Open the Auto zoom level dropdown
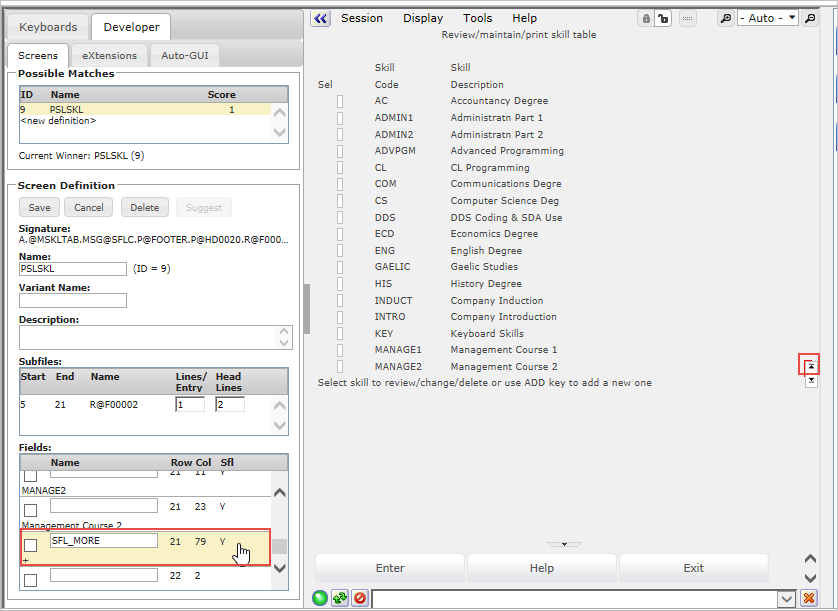Viewport: 838px width, 611px height. (767, 18)
